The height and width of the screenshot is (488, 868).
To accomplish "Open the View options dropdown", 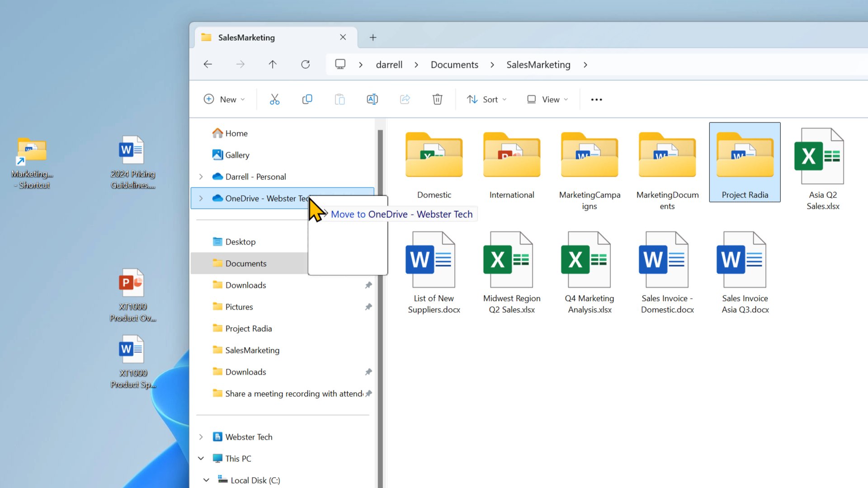I will [x=546, y=99].
